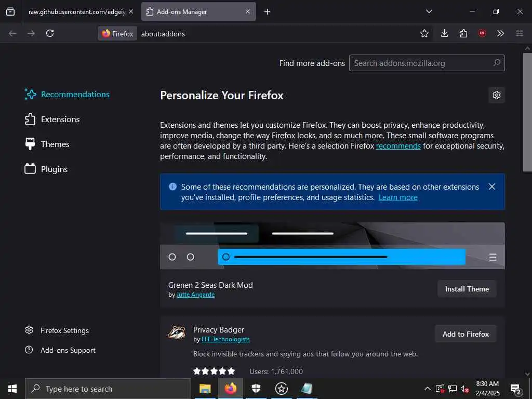Open Jutte Angarde author link
This screenshot has width=532, height=399.
click(x=195, y=295)
